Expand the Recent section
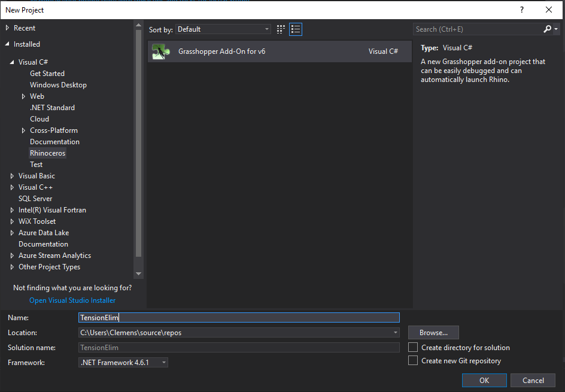Screen dimensions: 565x392 pyautogui.click(x=7, y=28)
